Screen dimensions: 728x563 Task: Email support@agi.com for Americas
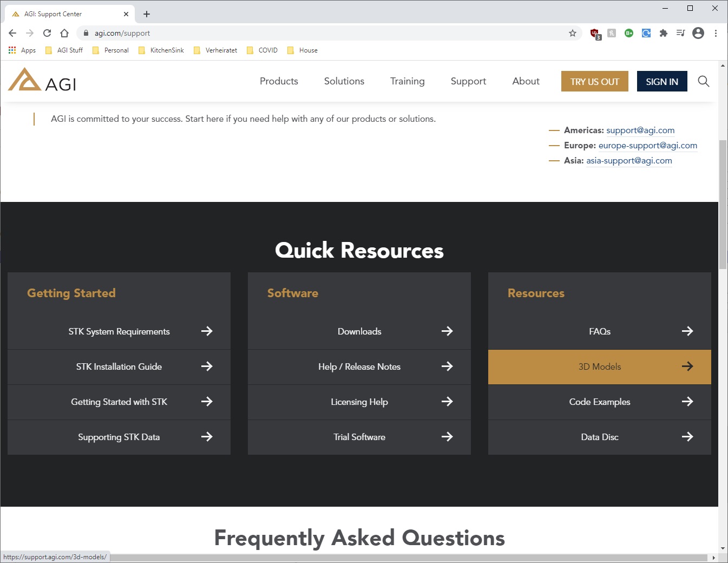tap(640, 130)
